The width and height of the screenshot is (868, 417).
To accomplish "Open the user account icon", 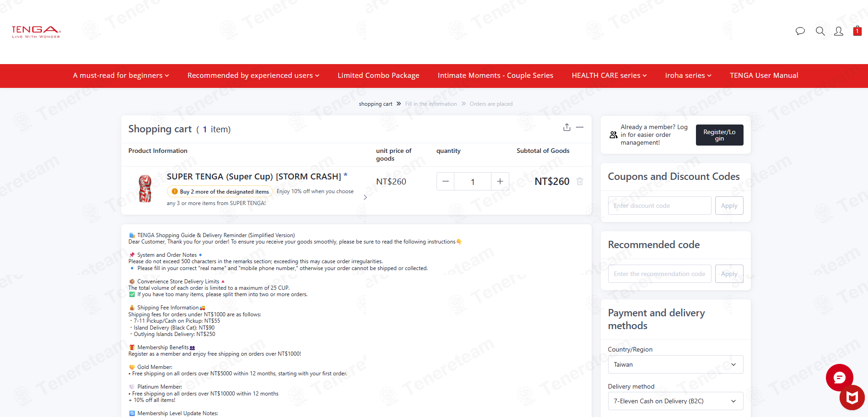I will coord(839,31).
